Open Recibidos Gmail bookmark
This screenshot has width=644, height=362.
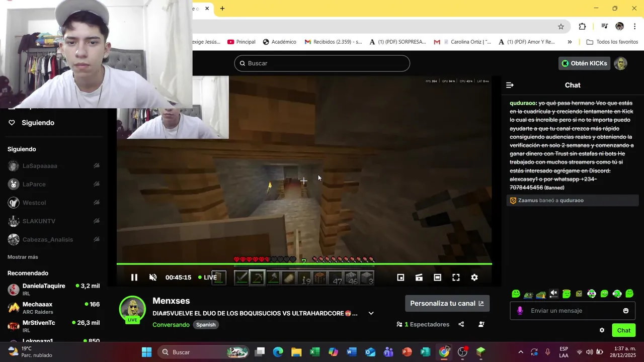click(333, 42)
